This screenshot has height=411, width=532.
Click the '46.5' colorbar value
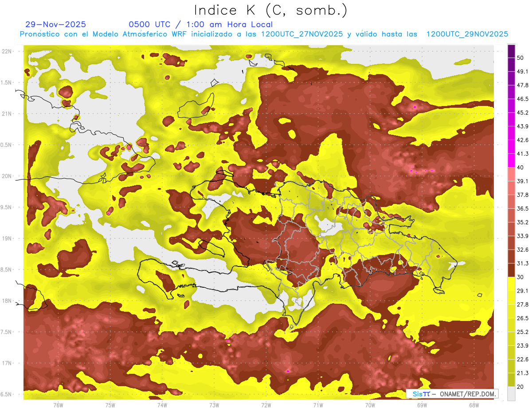tap(523, 99)
